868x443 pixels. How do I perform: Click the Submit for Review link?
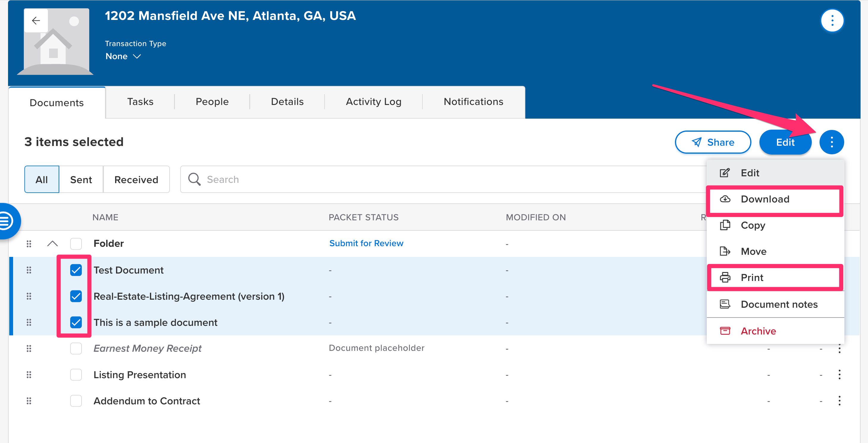click(366, 243)
